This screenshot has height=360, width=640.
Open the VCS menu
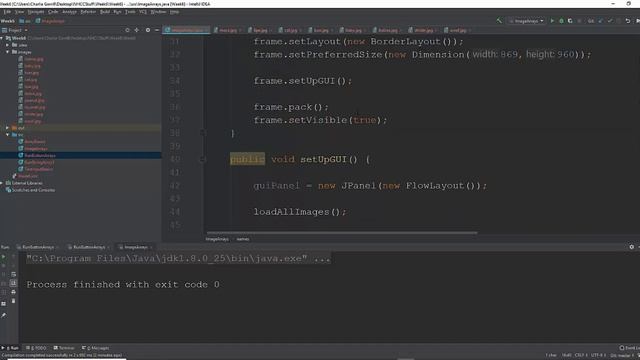click(142, 12)
